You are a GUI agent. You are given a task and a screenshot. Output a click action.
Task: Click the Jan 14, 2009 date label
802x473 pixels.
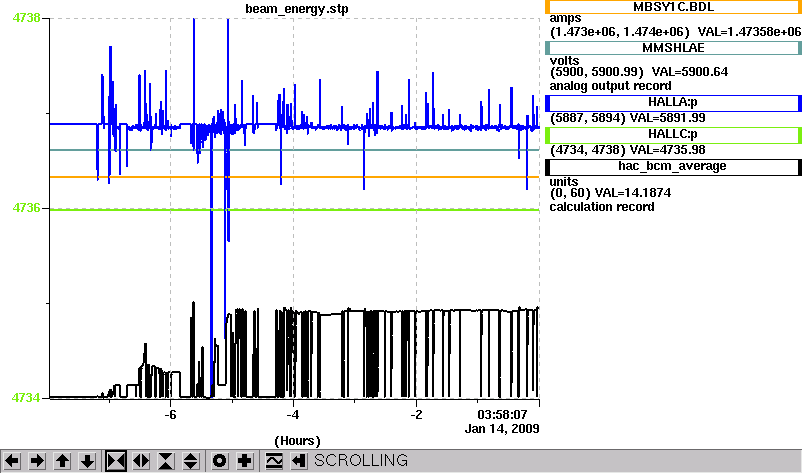click(502, 429)
